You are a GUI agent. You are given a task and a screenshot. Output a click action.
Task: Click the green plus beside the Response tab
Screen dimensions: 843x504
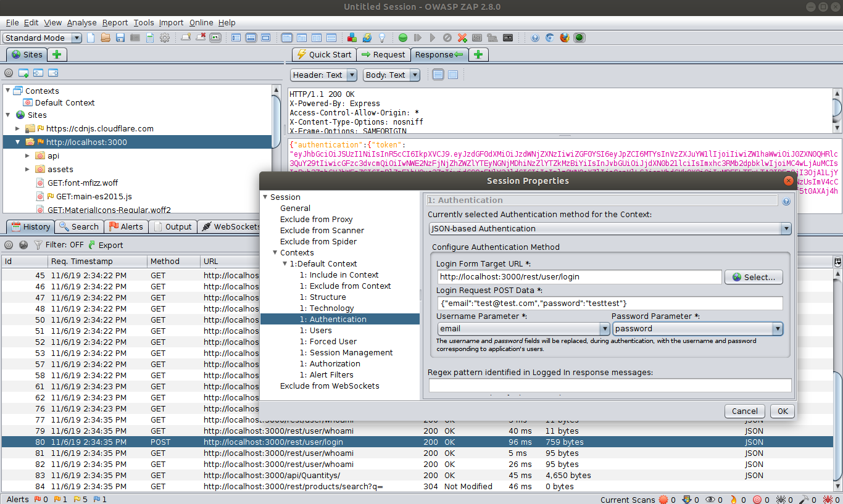pyautogui.click(x=478, y=54)
